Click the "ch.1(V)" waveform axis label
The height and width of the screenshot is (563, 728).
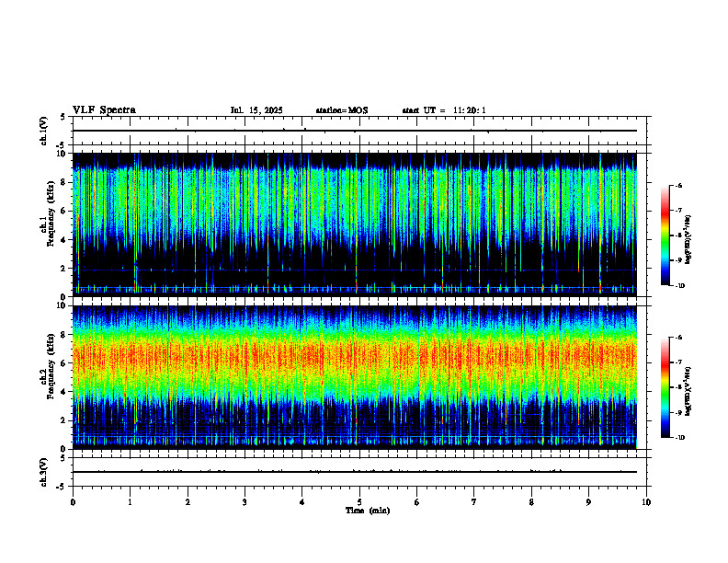pos(44,131)
